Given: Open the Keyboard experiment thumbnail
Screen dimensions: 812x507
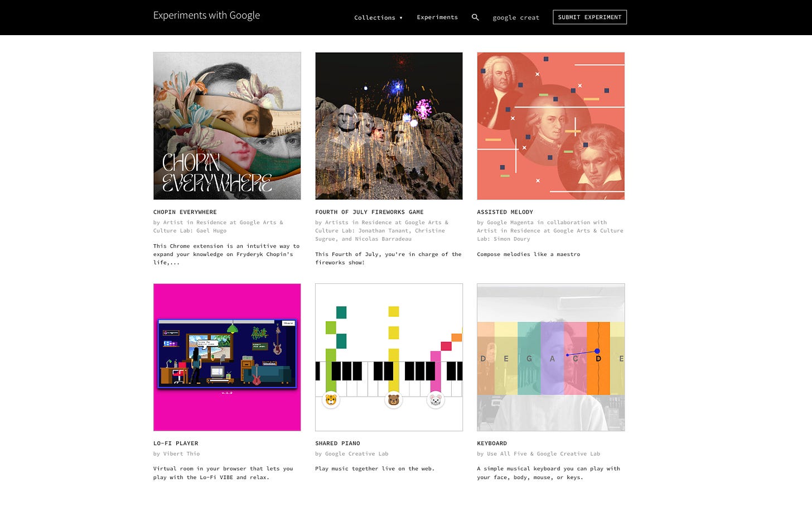Looking at the screenshot, I should click(x=550, y=357).
